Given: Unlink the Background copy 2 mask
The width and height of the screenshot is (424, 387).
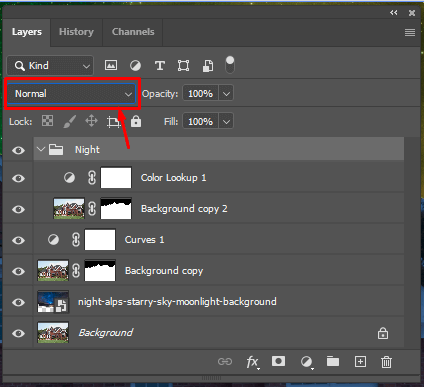Looking at the screenshot, I should (x=92, y=209).
